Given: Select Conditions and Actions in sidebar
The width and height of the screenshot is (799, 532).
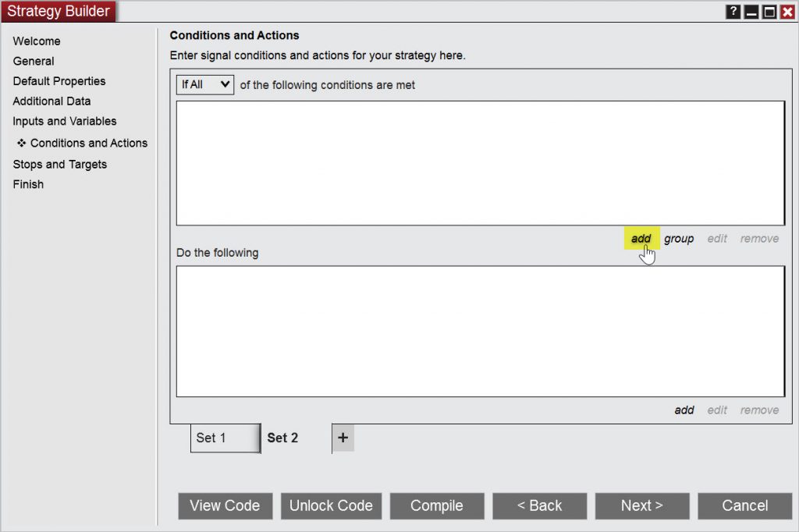Looking at the screenshot, I should [x=89, y=144].
